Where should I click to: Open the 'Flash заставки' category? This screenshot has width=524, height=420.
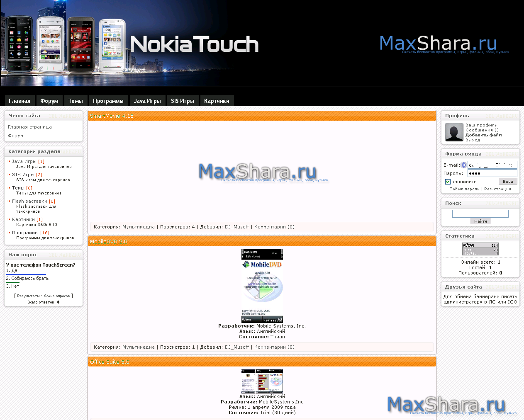click(29, 201)
